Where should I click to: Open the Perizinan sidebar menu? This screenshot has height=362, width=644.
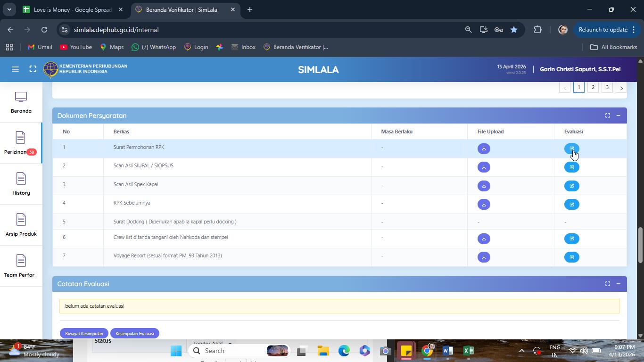pos(21,143)
